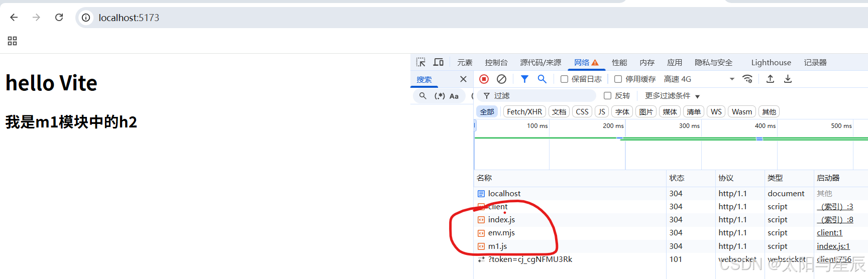Screen dimensions: 868x279
Task: Filter requests by 字体
Action: coord(622,112)
